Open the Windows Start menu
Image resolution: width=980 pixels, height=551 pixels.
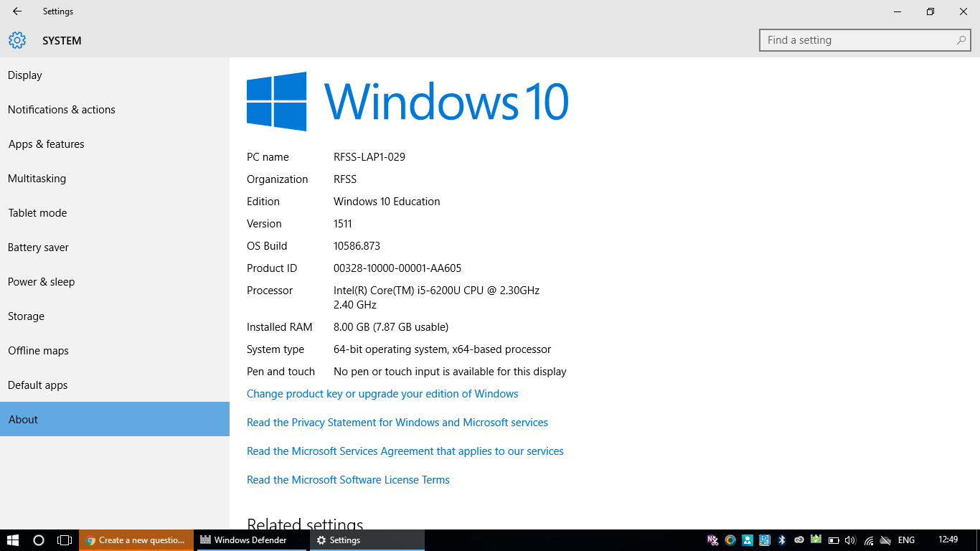point(13,540)
